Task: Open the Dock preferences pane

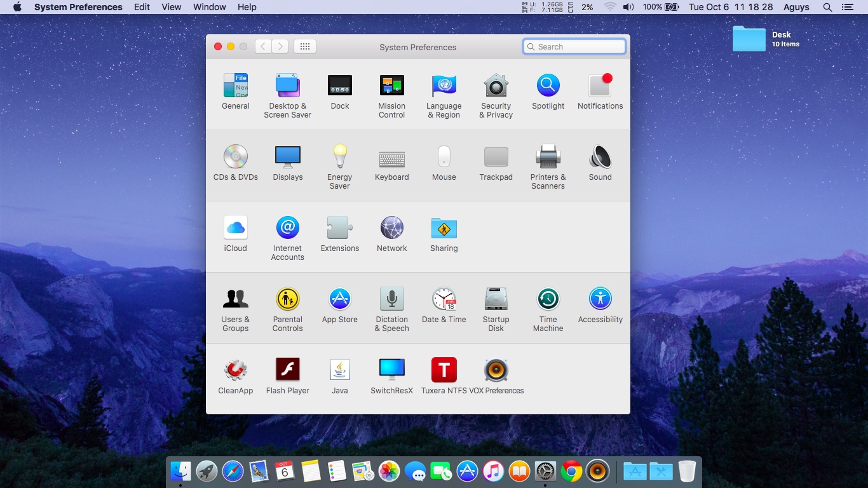Action: pos(340,92)
